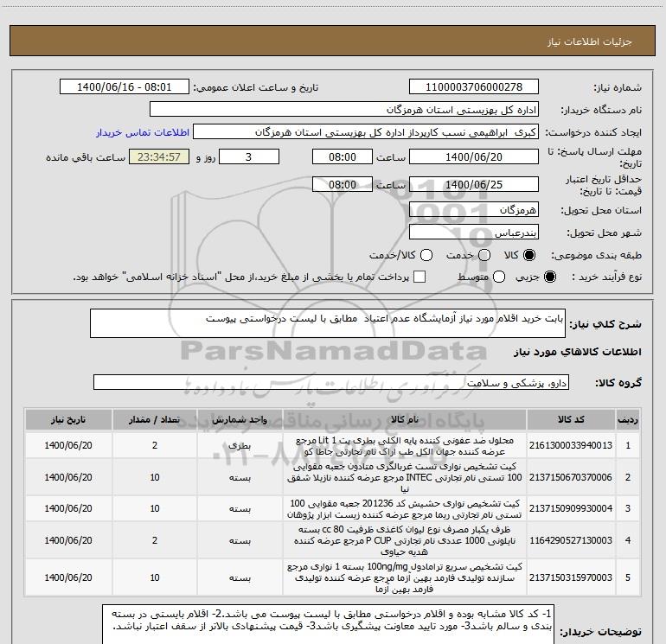Click the بطری unit cell in row 1

[x=240, y=446]
